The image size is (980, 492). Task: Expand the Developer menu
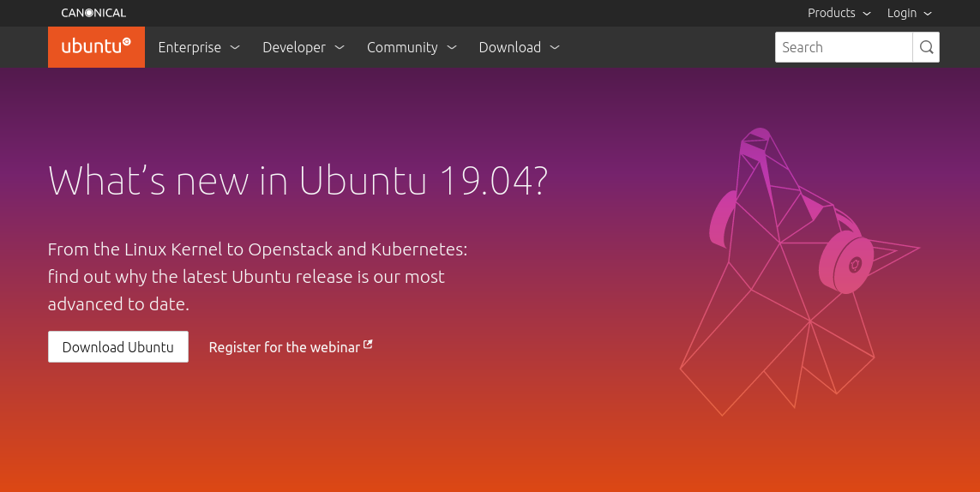[304, 47]
